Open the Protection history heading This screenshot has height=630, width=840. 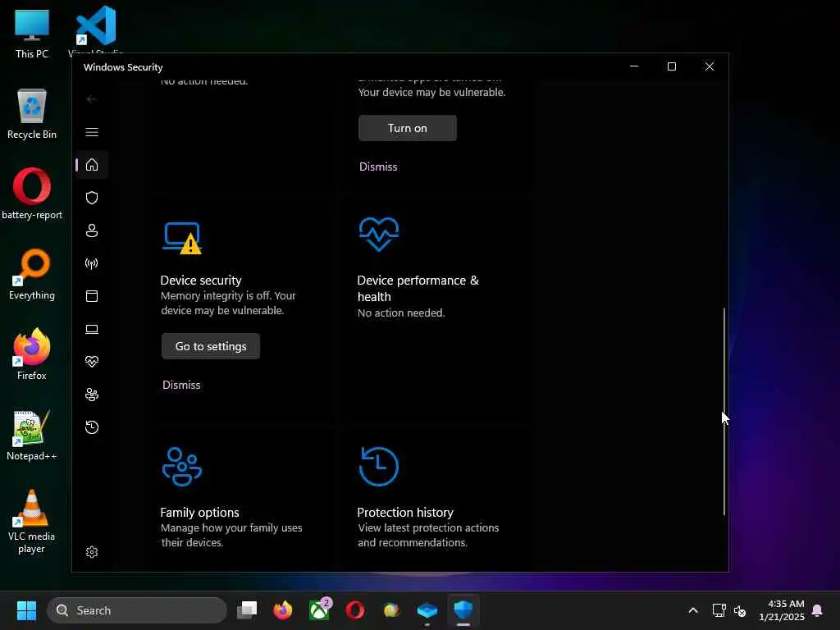point(405,512)
